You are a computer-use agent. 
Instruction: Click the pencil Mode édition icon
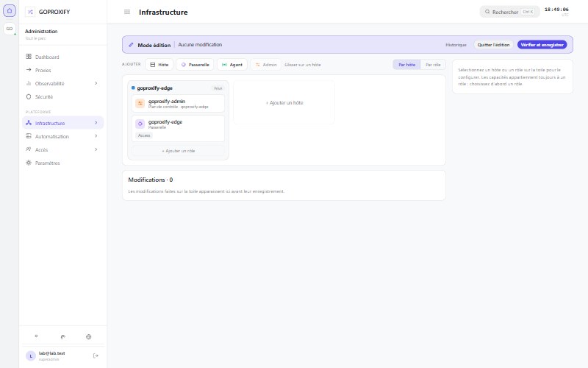tap(131, 45)
